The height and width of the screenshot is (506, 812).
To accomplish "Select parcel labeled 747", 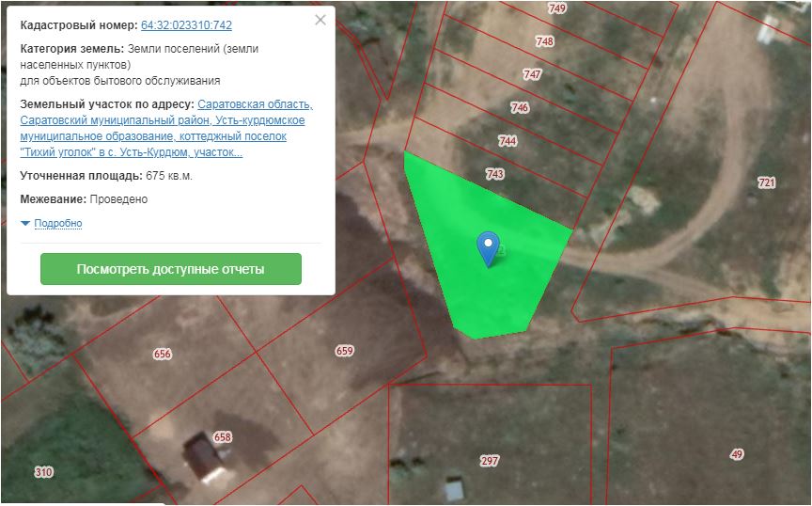I will 532,74.
